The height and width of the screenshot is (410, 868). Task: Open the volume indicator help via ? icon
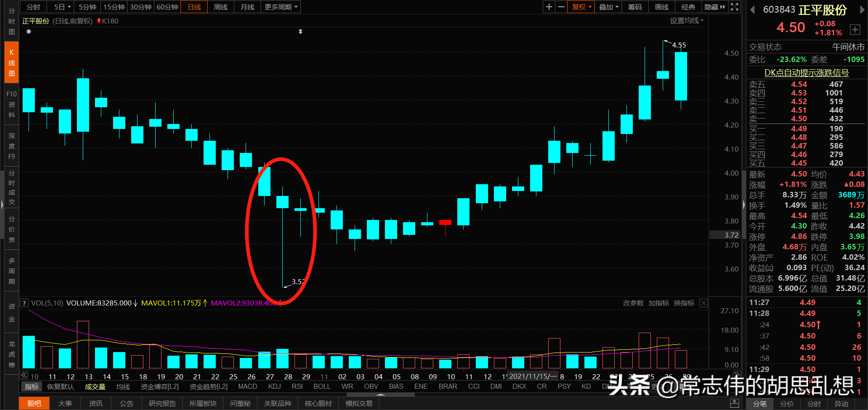24,303
